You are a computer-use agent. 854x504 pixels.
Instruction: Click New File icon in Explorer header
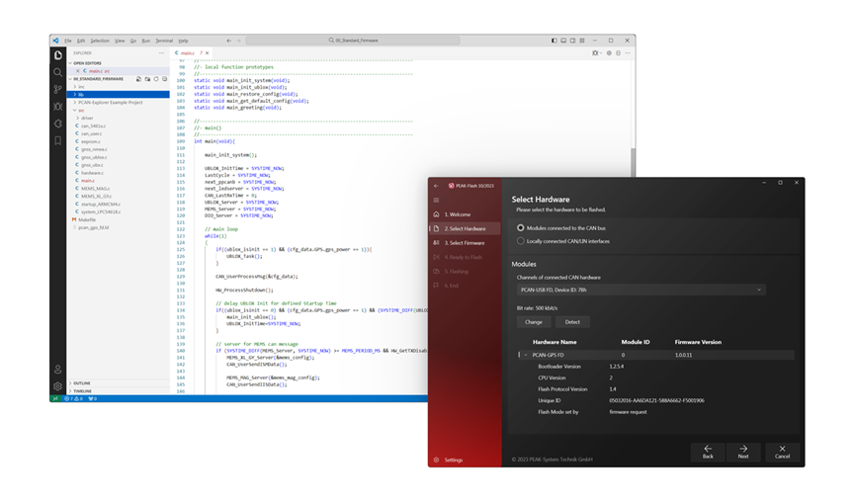138,79
